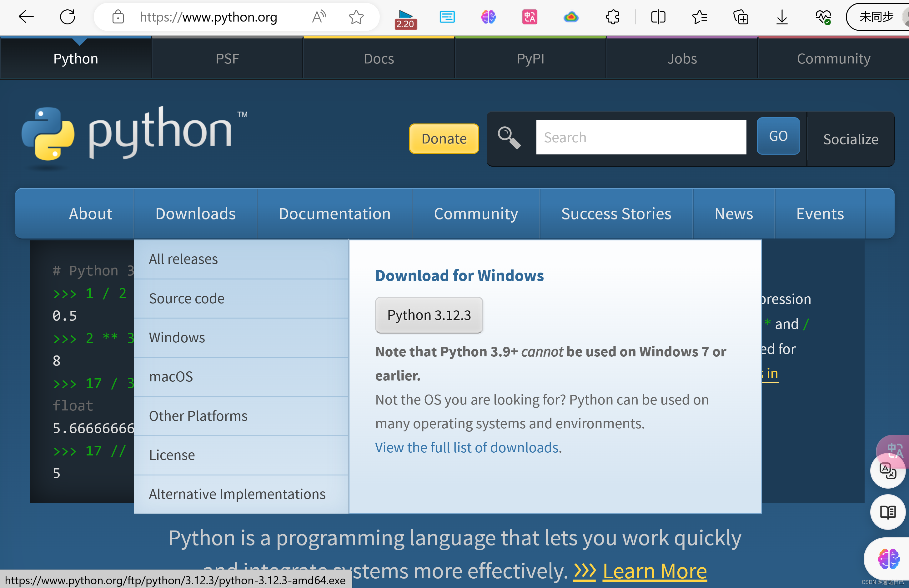Click inside the Search text field

[641, 137]
